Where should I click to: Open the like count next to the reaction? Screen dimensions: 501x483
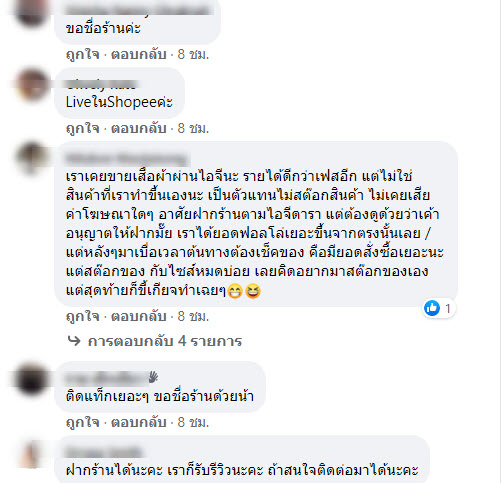[x=448, y=309]
